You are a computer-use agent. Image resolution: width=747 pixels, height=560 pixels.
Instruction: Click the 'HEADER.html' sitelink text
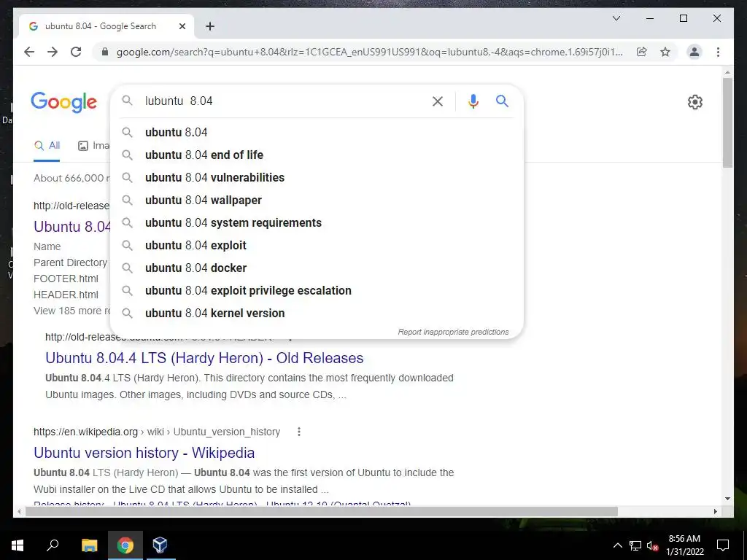click(x=66, y=295)
